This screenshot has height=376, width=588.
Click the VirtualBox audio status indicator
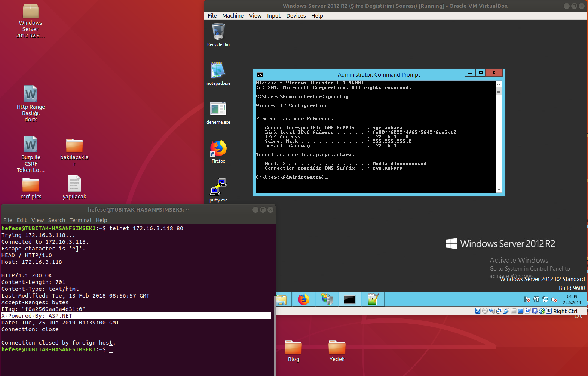coord(492,311)
